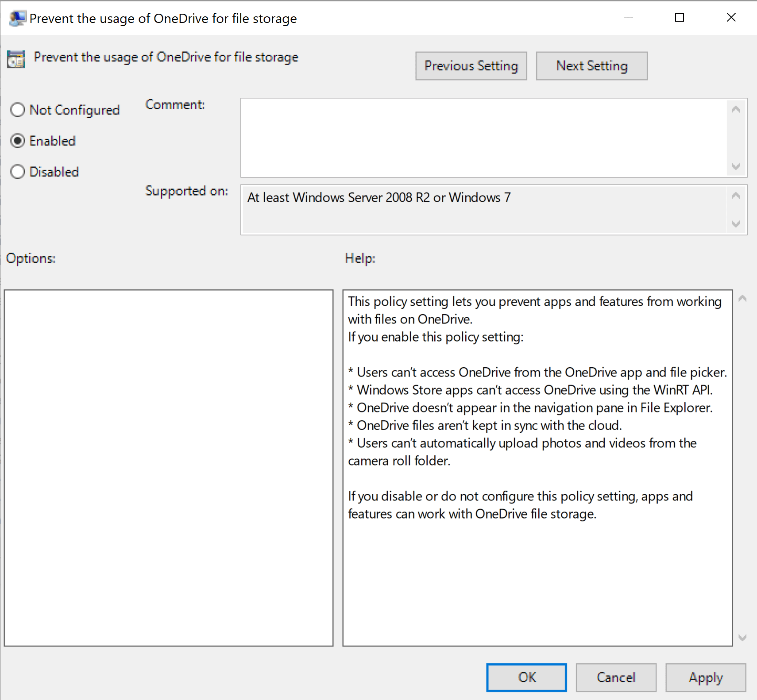Image resolution: width=757 pixels, height=700 pixels.
Task: Go to Previous Setting
Action: (471, 66)
